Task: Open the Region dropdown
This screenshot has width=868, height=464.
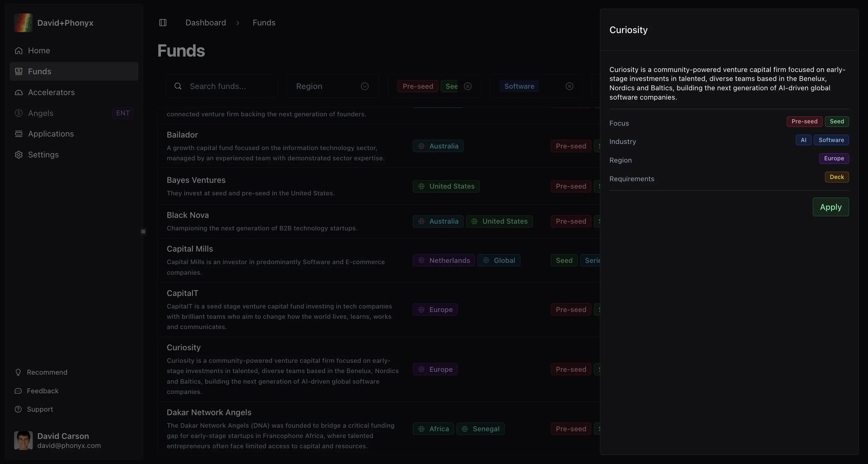Action: 332,86
